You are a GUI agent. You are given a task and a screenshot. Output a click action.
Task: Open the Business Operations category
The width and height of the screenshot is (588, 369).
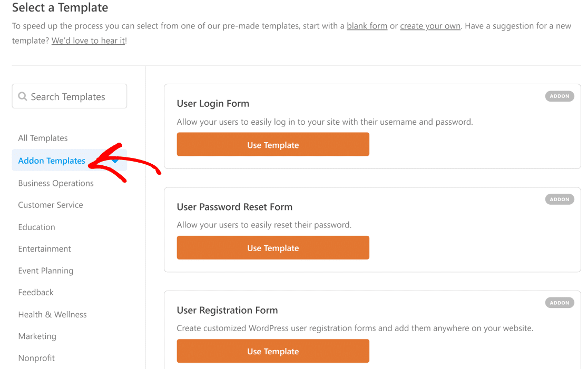point(56,183)
